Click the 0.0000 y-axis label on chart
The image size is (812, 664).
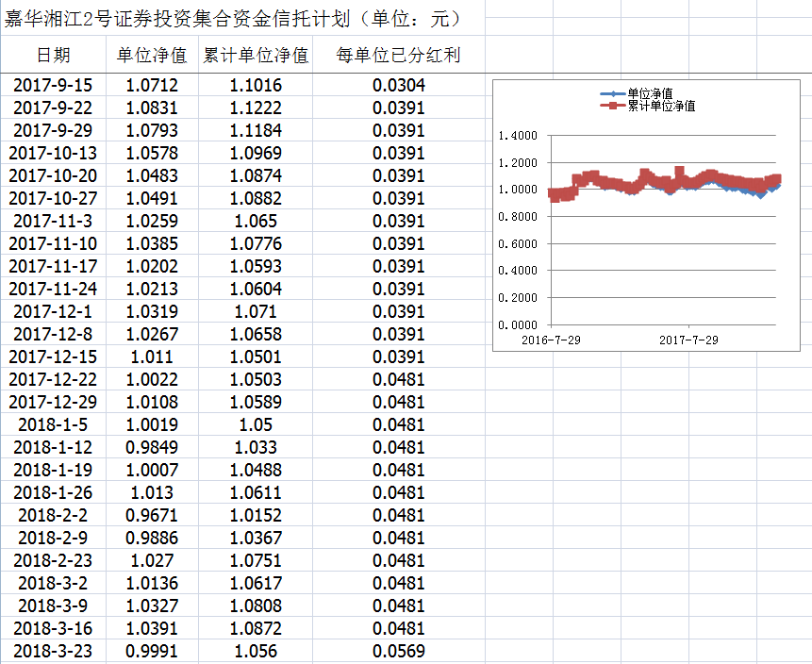(x=516, y=324)
